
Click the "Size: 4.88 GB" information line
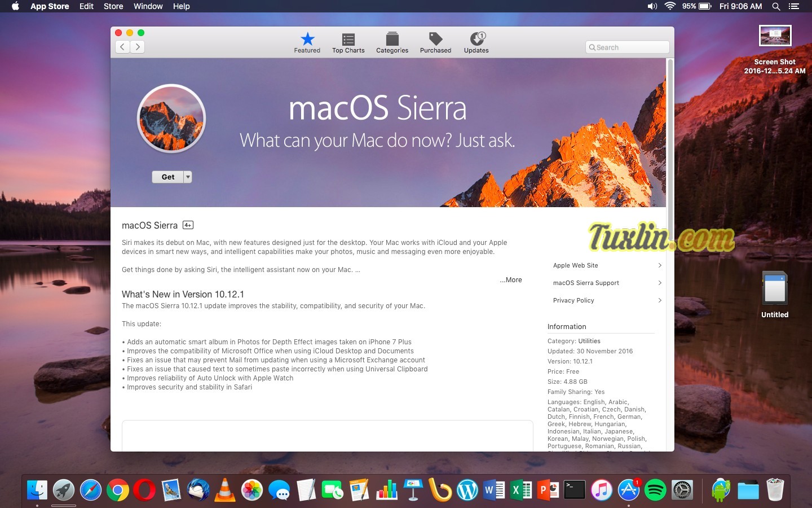point(567,382)
